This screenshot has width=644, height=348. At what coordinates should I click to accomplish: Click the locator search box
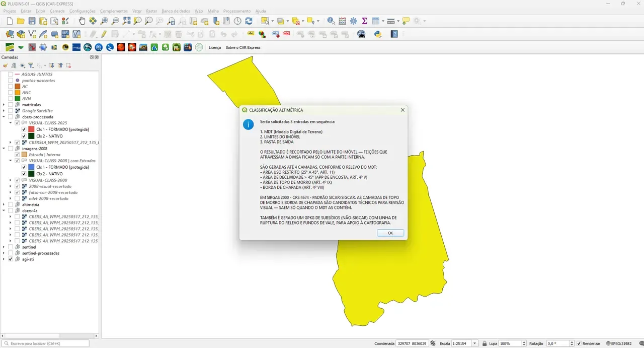46,343
